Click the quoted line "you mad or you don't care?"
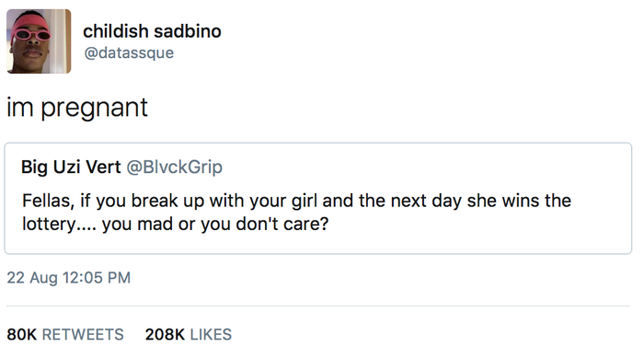This screenshot has height=358, width=644. [215, 224]
